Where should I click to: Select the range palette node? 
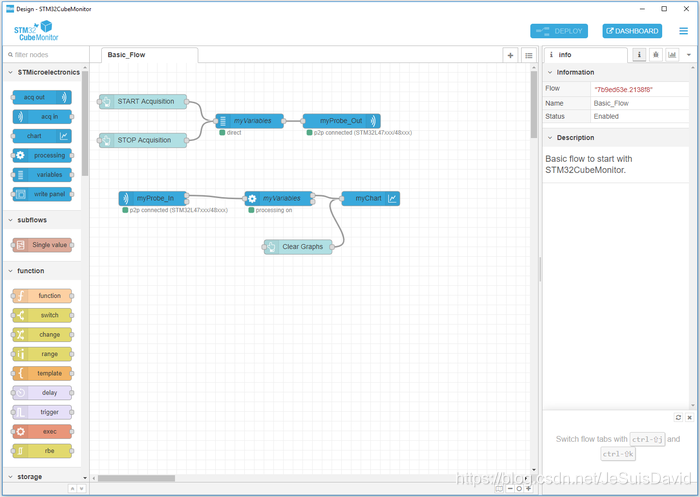tap(42, 354)
